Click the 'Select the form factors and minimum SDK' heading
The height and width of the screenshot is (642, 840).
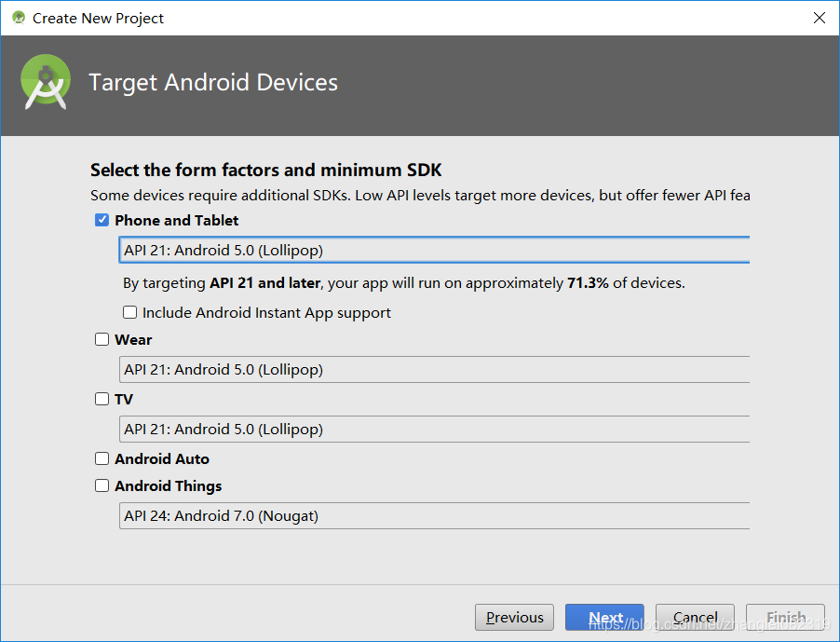[x=265, y=170]
